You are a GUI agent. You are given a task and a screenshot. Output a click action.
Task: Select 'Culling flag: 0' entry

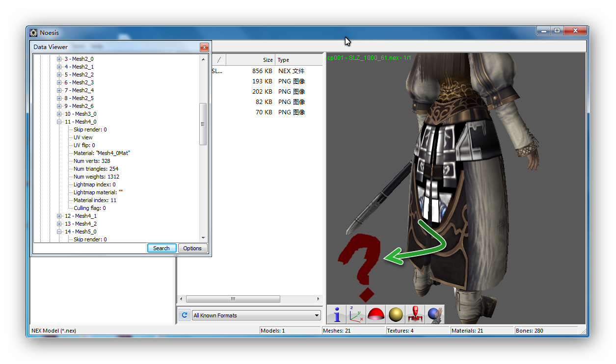(x=89, y=208)
